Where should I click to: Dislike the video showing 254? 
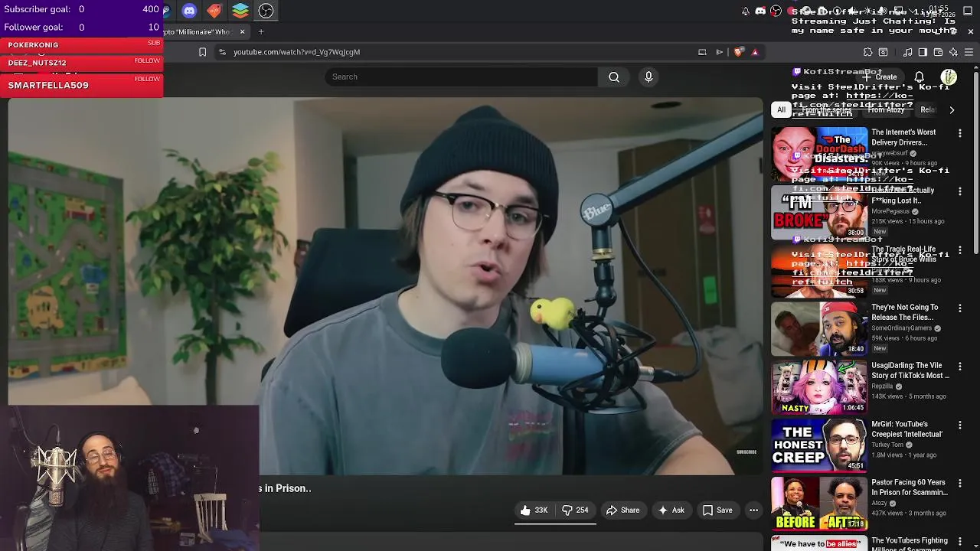tap(575, 510)
